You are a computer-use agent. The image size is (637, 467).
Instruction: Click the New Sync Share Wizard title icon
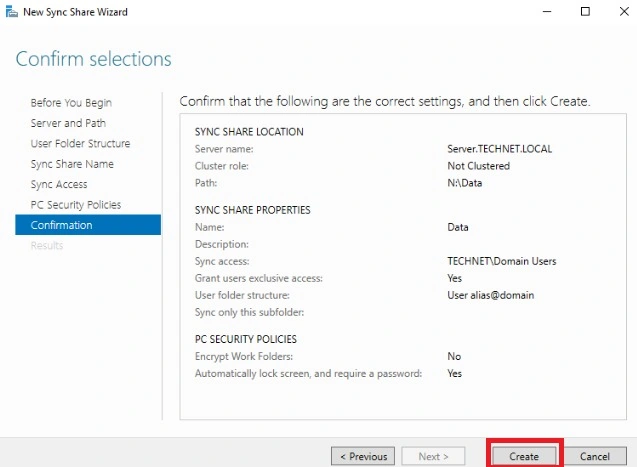pos(11,12)
